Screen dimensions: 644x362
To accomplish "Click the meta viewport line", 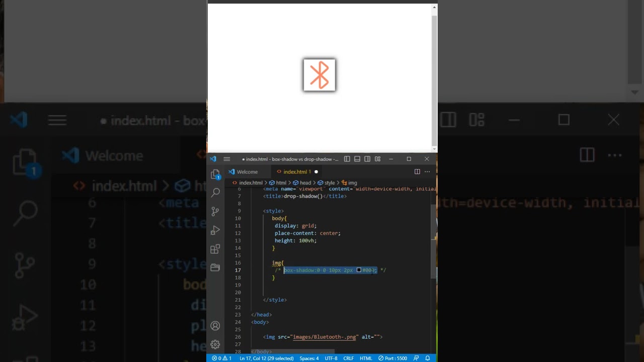I will click(350, 189).
